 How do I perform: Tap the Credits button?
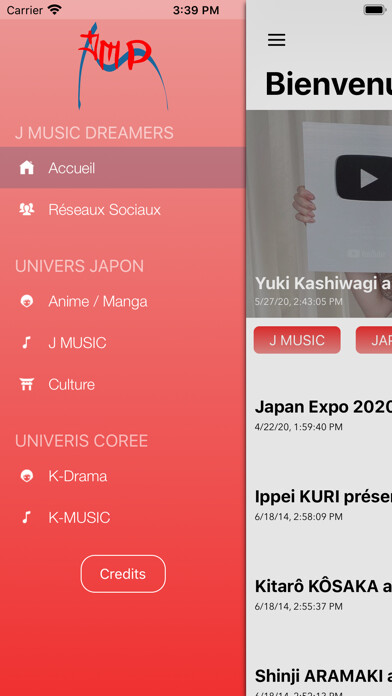point(123,573)
